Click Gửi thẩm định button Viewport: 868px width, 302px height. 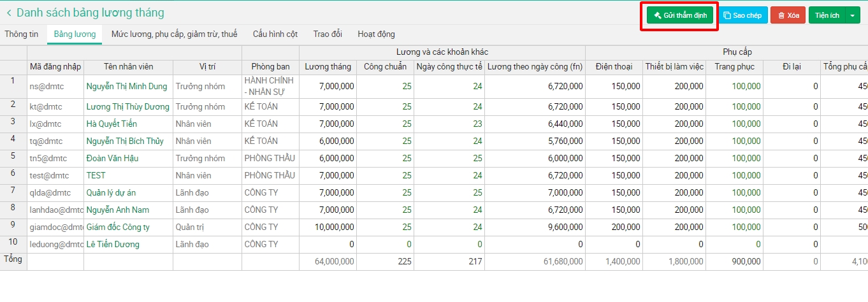click(x=679, y=15)
